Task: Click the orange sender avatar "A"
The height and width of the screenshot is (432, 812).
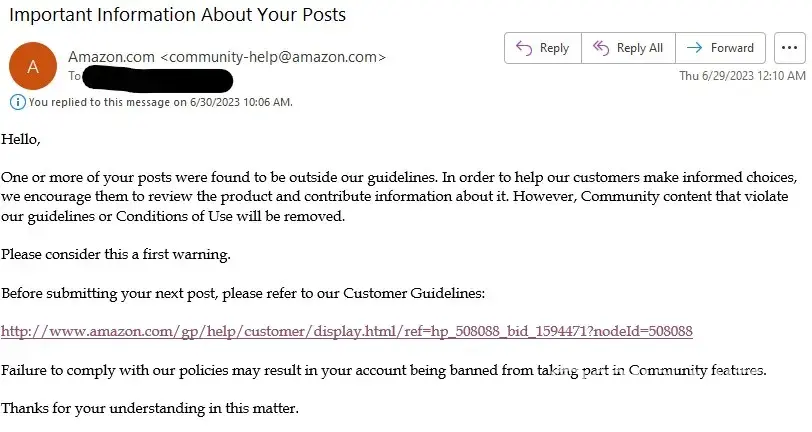Action: [x=33, y=66]
